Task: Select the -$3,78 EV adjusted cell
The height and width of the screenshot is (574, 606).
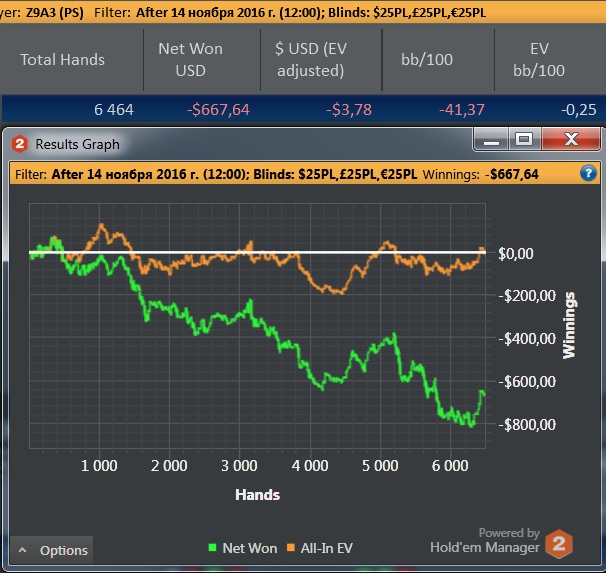Action: click(349, 110)
